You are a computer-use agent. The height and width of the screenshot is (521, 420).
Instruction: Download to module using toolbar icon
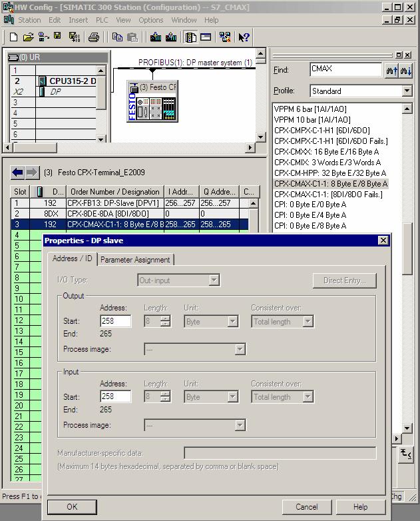pyautogui.click(x=155, y=37)
